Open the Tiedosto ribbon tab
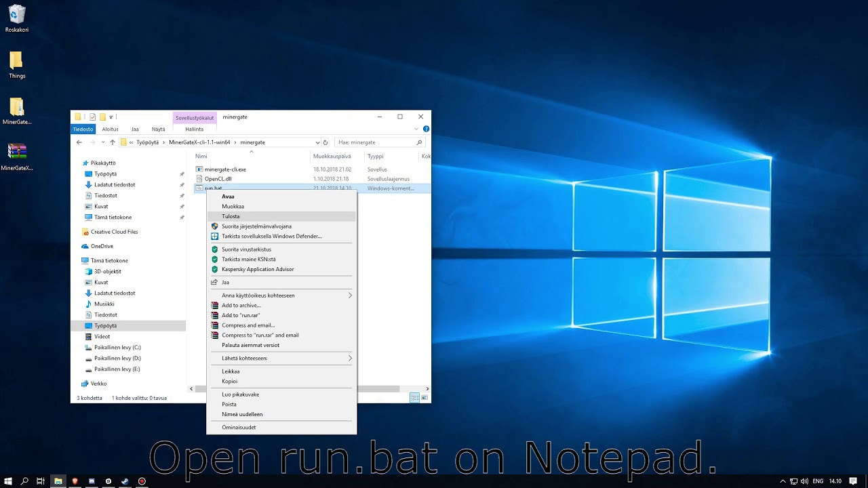This screenshot has height=488, width=868. [x=83, y=129]
